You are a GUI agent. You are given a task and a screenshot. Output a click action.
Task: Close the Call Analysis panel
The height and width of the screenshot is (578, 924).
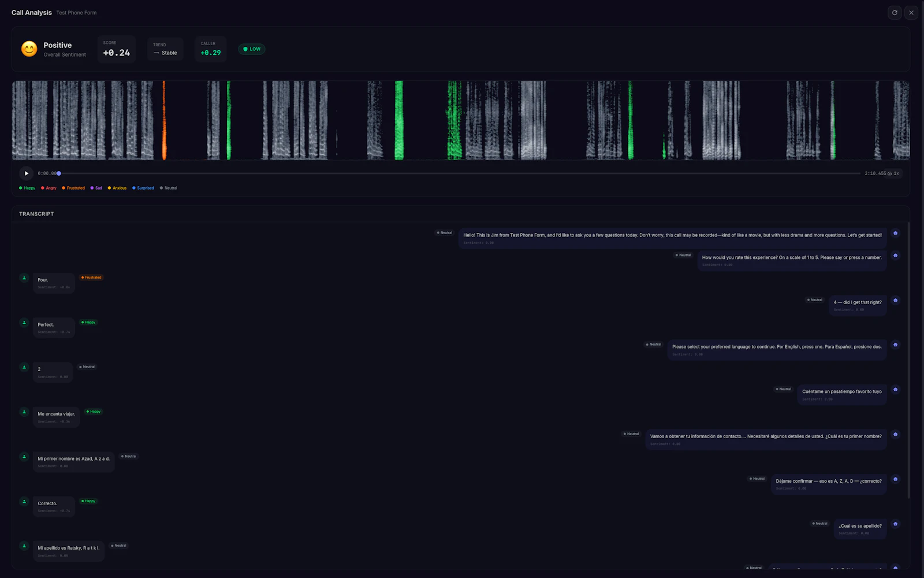coord(911,13)
